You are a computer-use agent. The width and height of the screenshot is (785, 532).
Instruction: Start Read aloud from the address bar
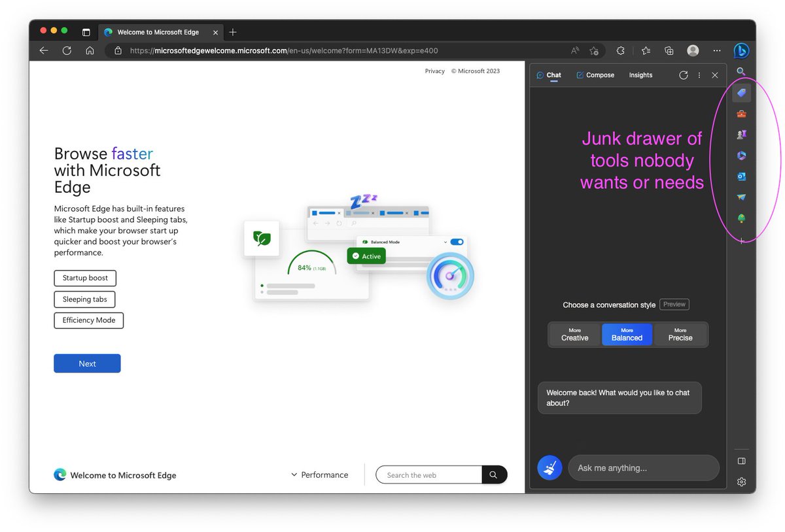tap(575, 50)
